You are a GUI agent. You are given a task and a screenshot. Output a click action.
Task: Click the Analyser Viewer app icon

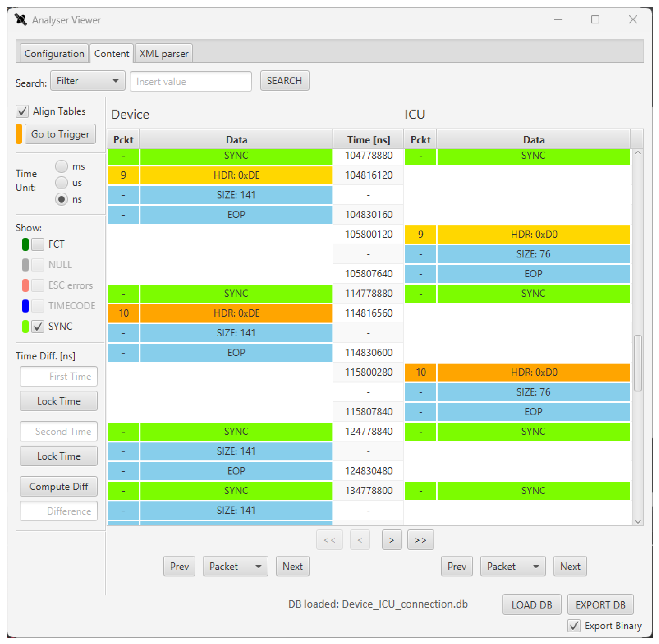(21, 20)
